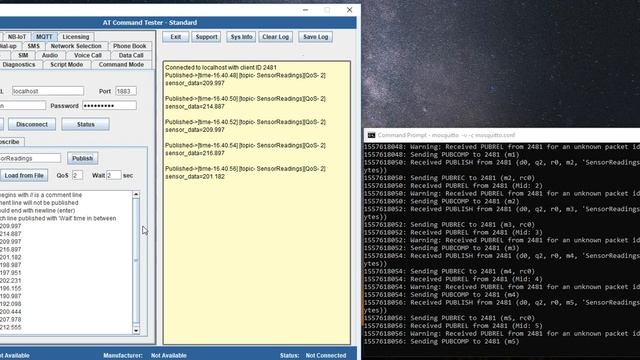Select the value 200.444 in message list
640x360 pixels.
(x=11, y=312)
